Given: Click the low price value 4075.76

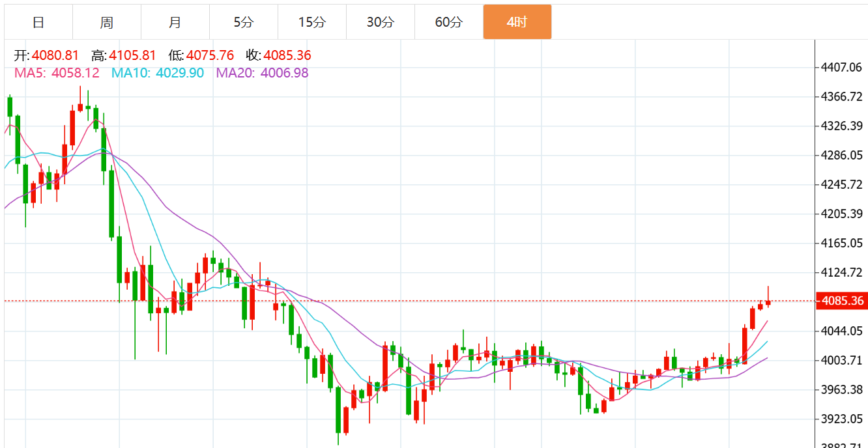Looking at the screenshot, I should coord(210,55).
